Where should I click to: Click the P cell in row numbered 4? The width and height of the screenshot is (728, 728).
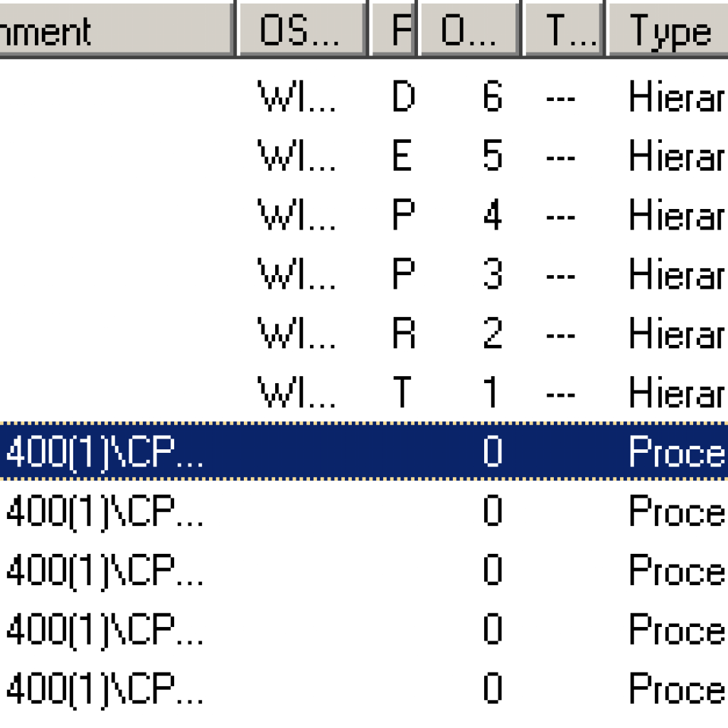click(403, 214)
